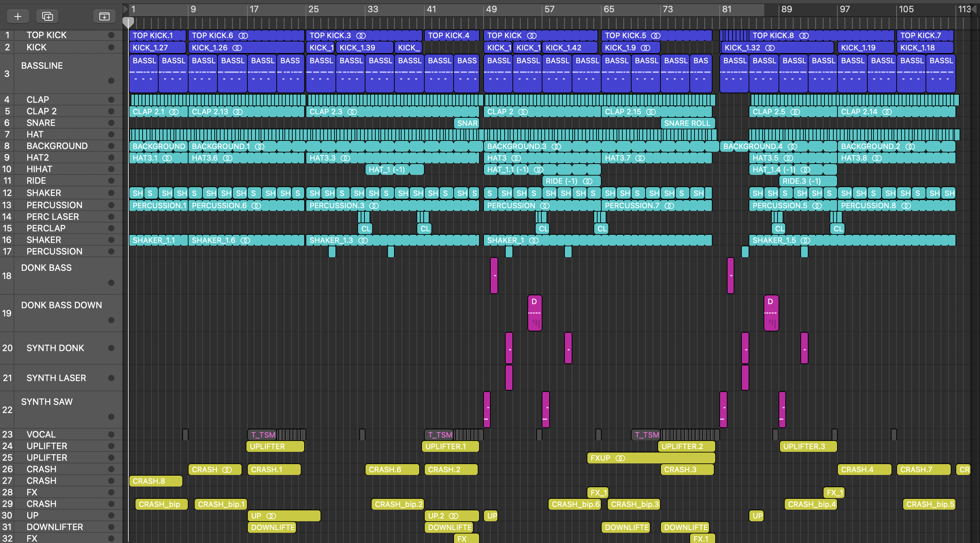Screen dimensions: 980x543
Task: Click bar 49 in the ruler
Action: coord(491,9)
